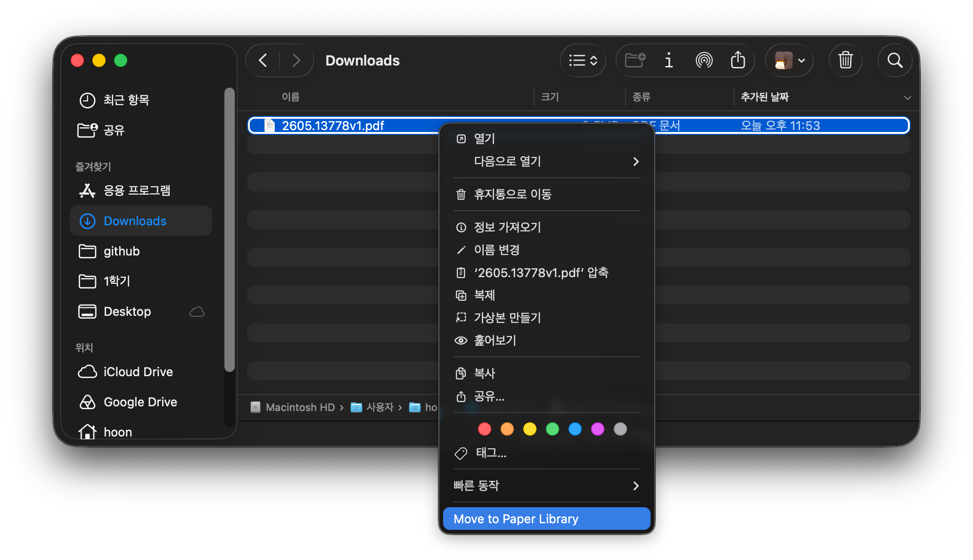The width and height of the screenshot is (973, 560).
Task: Open 최근 항목 in the sidebar
Action: coord(140,100)
